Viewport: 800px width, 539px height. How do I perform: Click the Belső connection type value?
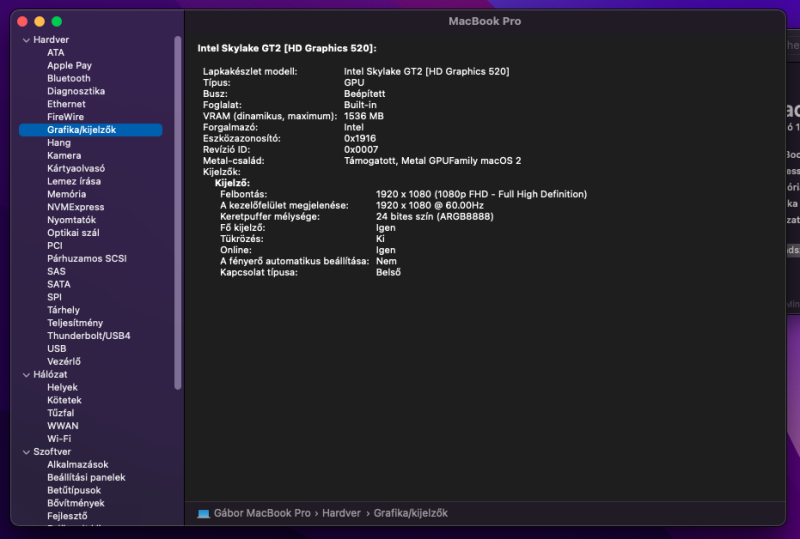(x=388, y=273)
